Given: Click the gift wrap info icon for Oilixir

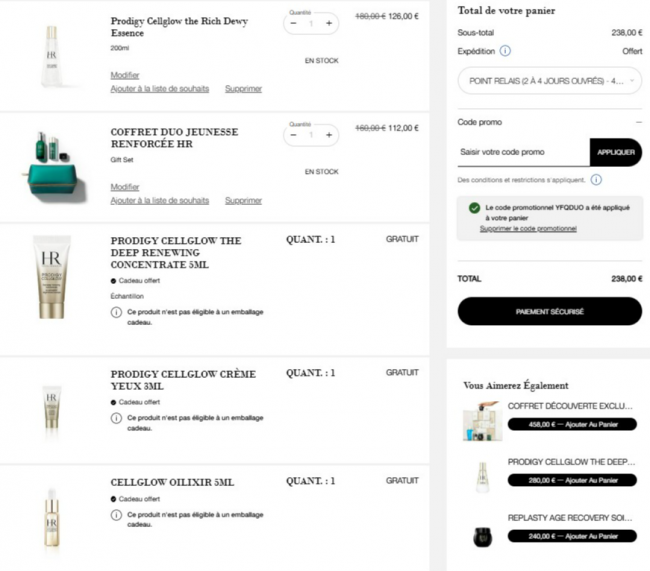Looking at the screenshot, I should coord(116,515).
